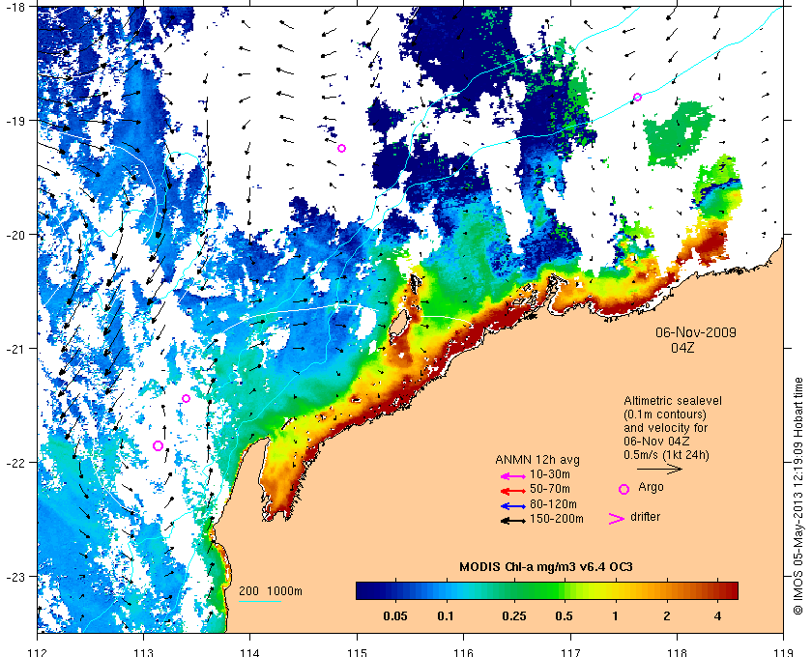Click the latitude axis label '-22'

14,463
